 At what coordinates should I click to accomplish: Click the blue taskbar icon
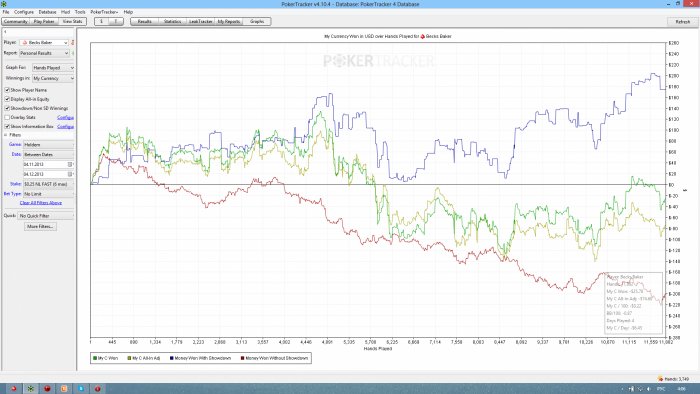(x=81, y=389)
